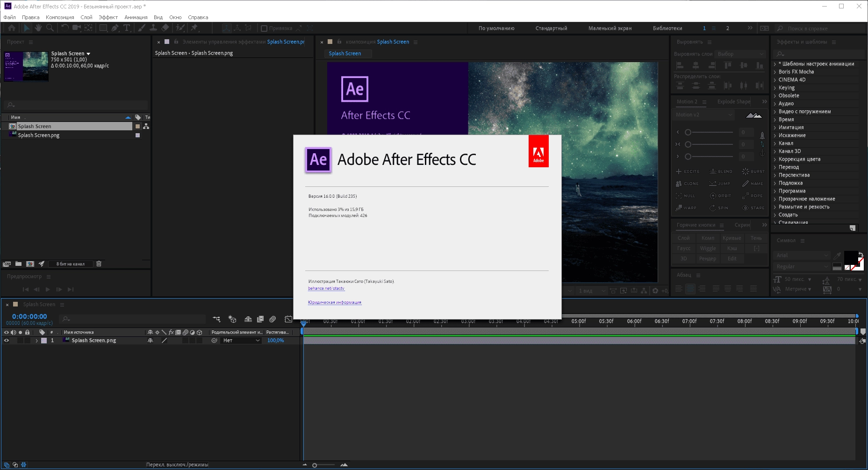Enable the Привязка snapping checkbox
The width and height of the screenshot is (868, 470).
[x=264, y=28]
